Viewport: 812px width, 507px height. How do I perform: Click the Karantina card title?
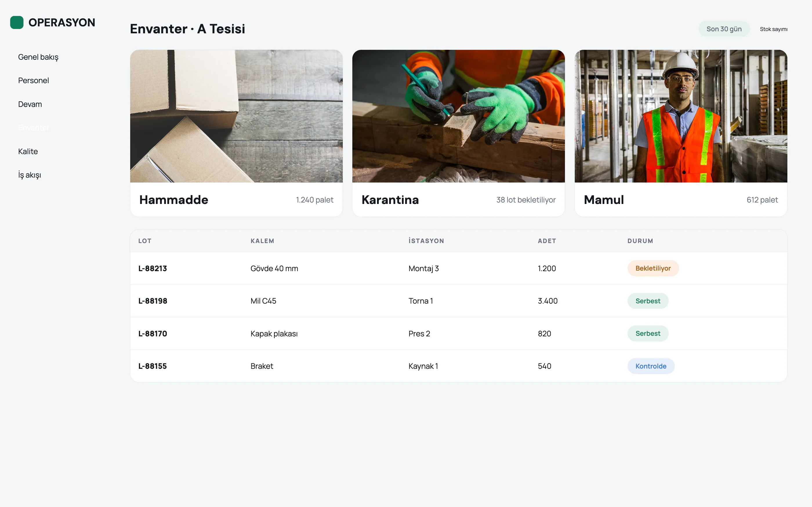pos(390,200)
